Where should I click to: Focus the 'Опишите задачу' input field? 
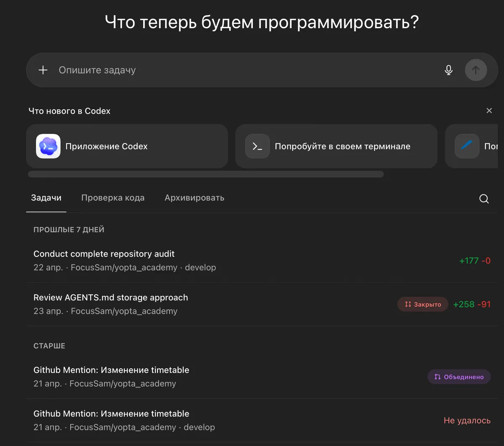tap(248, 70)
